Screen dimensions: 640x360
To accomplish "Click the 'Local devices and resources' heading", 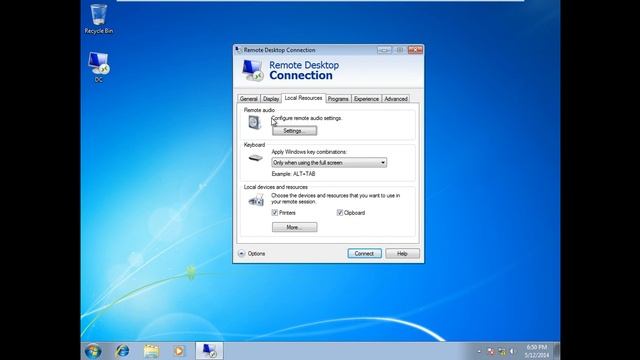I will pos(276,187).
